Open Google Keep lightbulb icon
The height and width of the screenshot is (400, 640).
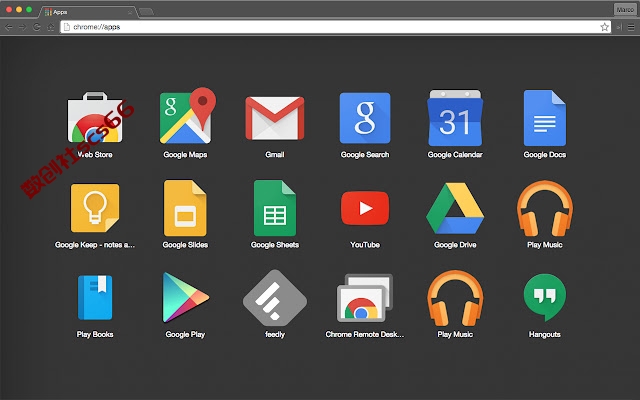95,208
